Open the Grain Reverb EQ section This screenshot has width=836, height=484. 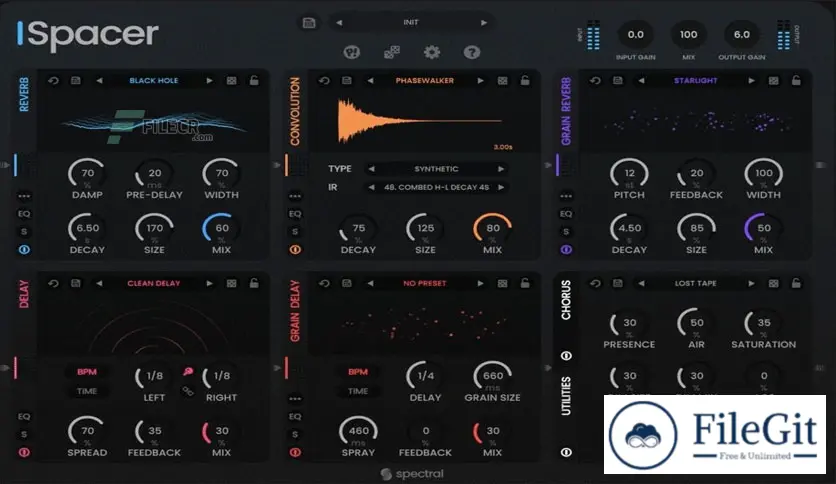566,214
